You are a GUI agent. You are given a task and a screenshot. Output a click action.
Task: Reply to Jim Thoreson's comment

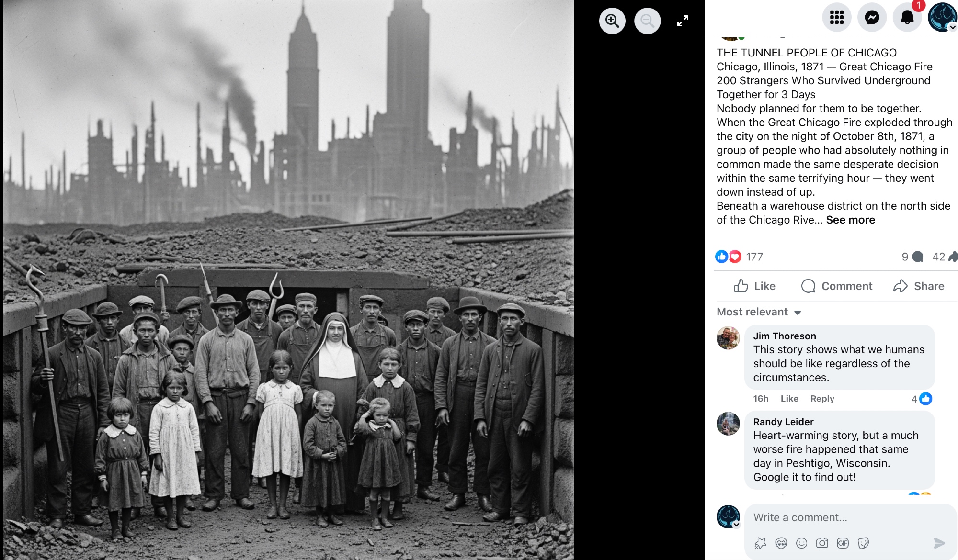822,399
